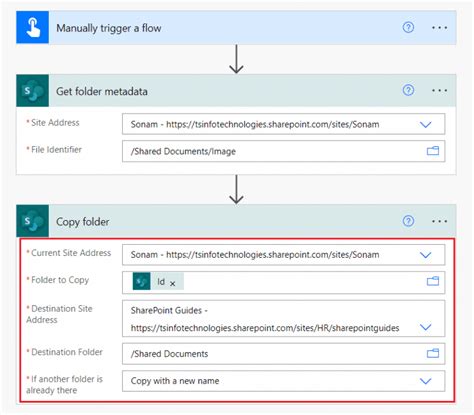Click the SharePoint icon inside Id token
474x415 pixels.
pos(141,281)
